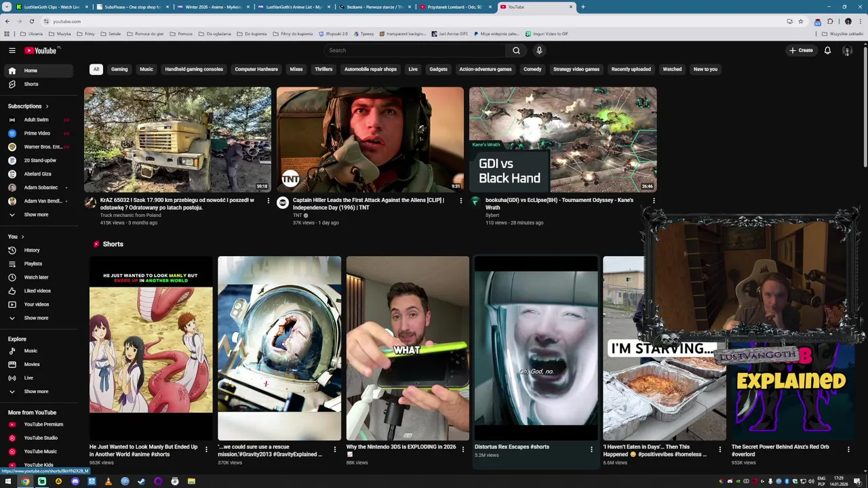
Task: Open a new browser tab
Action: click(583, 7)
